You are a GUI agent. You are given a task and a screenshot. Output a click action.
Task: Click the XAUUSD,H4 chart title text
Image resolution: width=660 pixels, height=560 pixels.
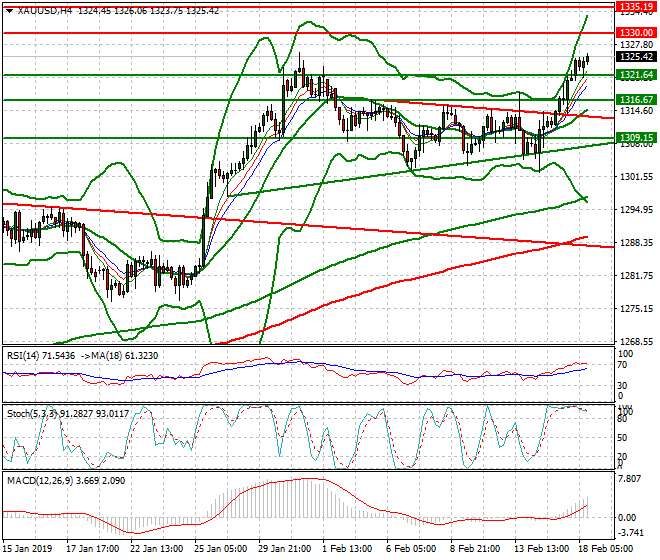45,11
